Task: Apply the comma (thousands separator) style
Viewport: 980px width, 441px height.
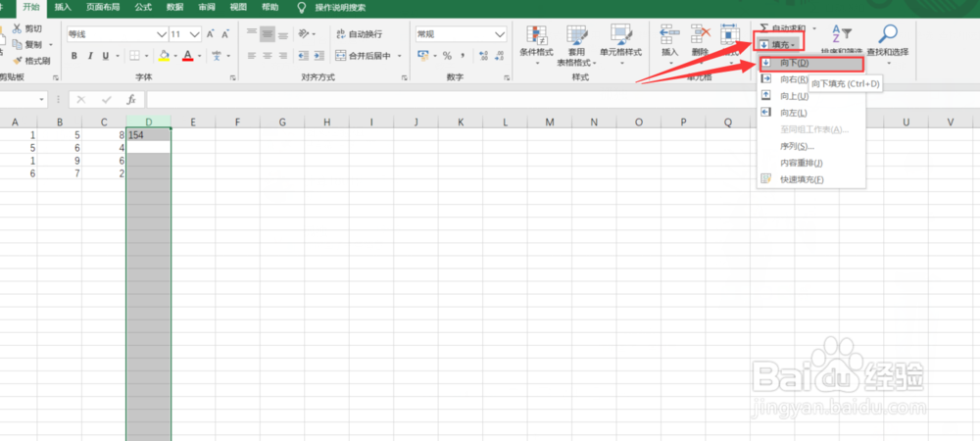Action: pyautogui.click(x=464, y=56)
